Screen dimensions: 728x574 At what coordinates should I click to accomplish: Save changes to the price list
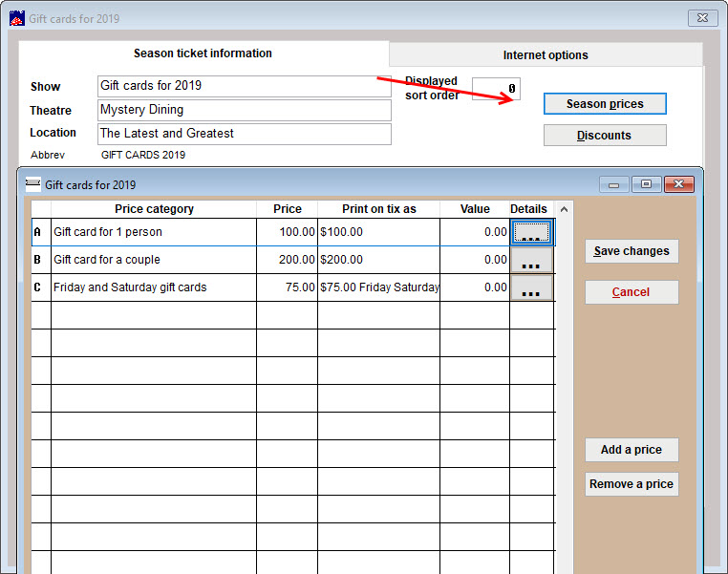(x=632, y=251)
